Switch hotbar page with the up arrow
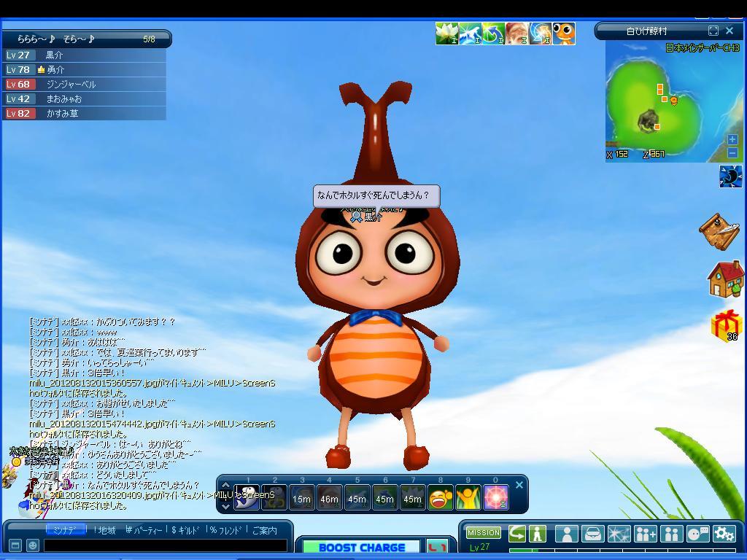 [x=226, y=486]
